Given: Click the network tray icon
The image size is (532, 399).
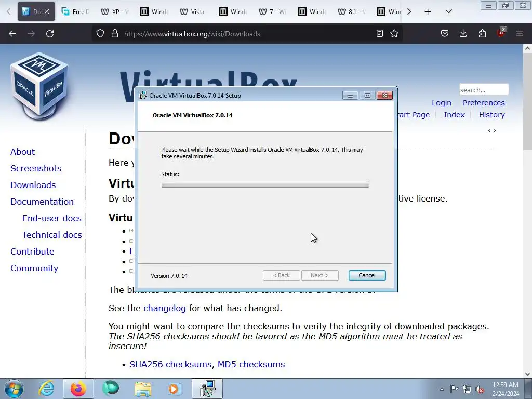Looking at the screenshot, I should pyautogui.click(x=467, y=389).
